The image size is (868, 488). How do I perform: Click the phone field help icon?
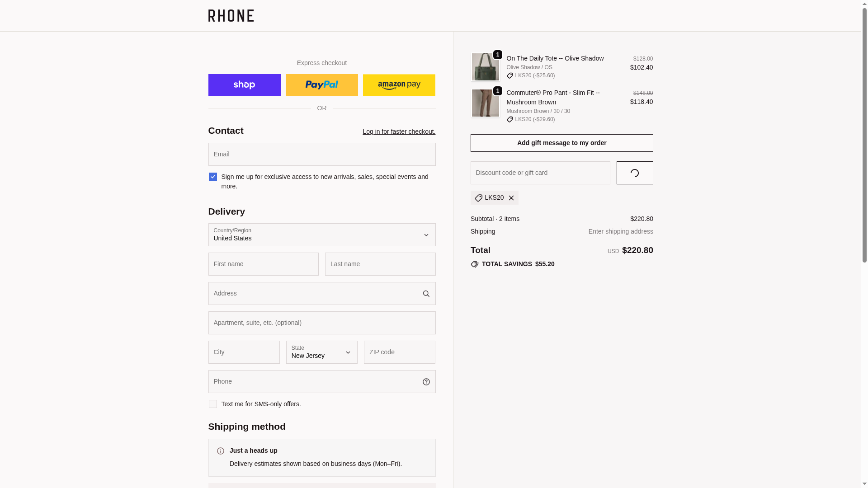426,382
